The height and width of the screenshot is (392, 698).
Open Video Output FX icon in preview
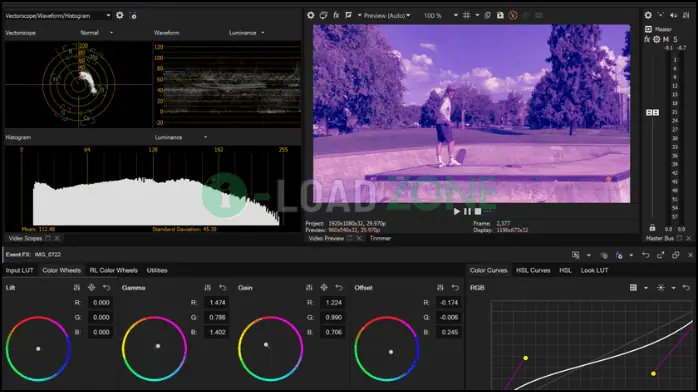(336, 15)
